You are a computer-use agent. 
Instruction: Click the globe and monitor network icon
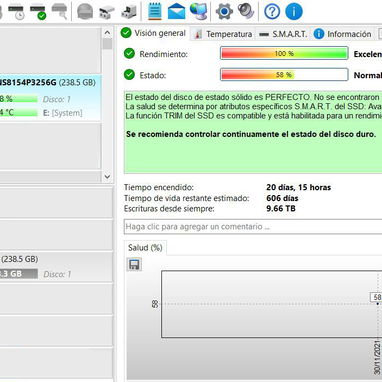point(199,11)
